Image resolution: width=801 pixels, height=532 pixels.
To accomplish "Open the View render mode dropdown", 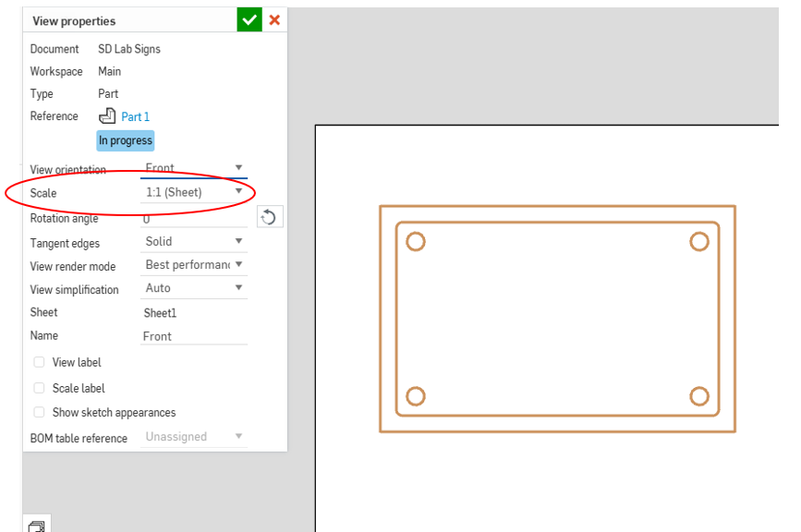I will [x=194, y=264].
